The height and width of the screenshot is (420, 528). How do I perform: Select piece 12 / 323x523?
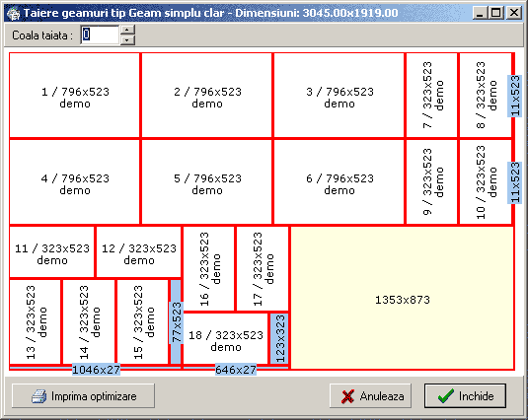tap(139, 251)
